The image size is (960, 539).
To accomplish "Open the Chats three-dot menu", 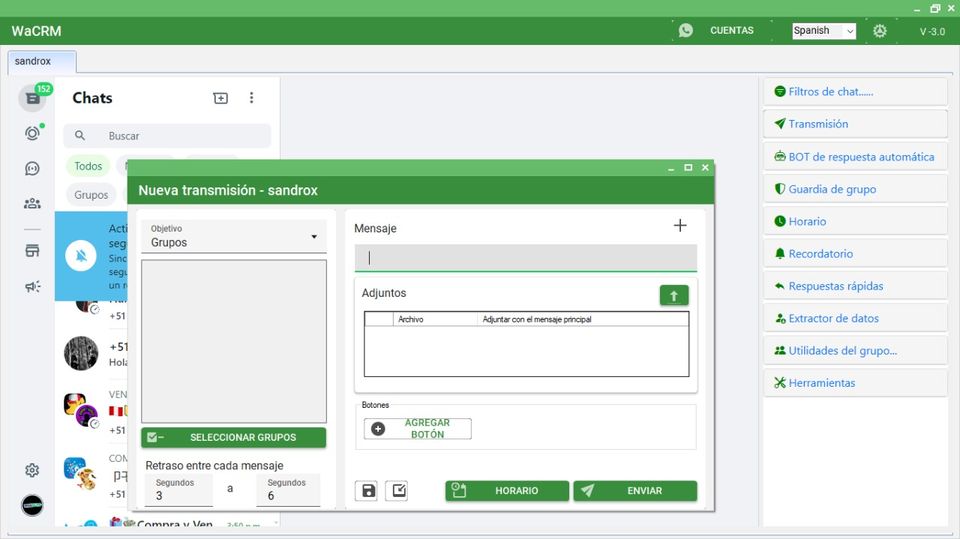I will tap(251, 98).
